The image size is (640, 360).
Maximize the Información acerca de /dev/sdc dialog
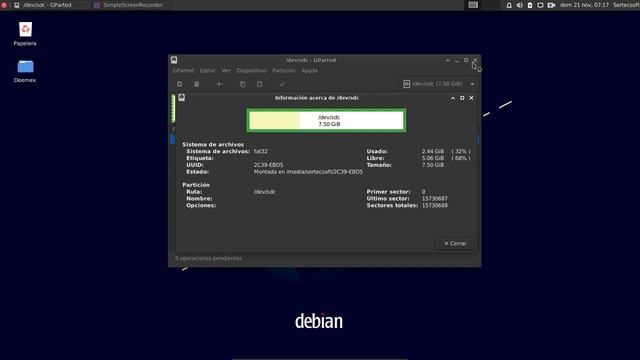(462, 98)
